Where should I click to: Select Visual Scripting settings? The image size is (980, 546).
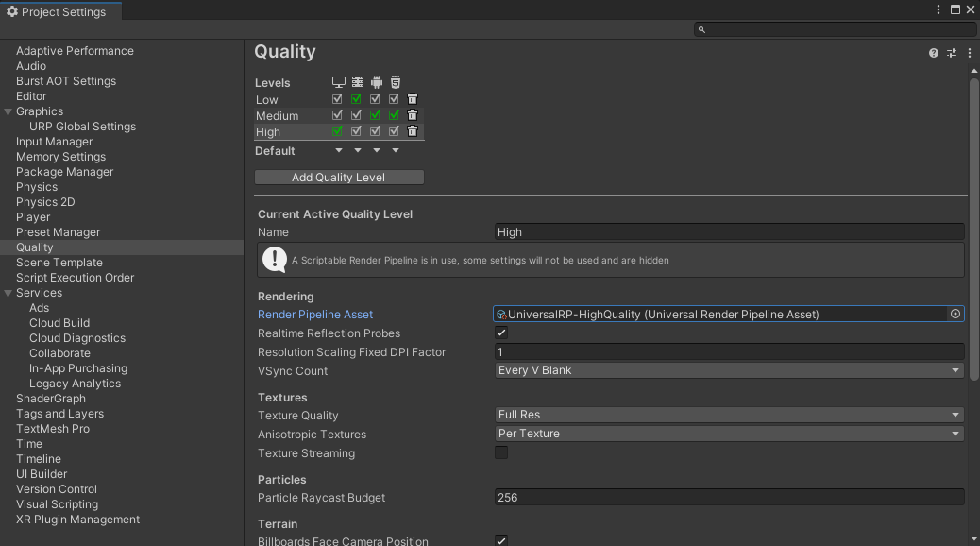point(58,504)
